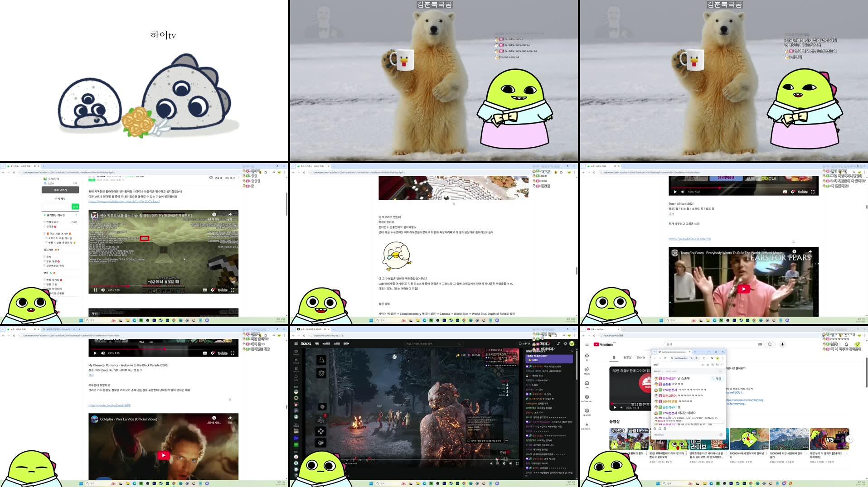Click Chzzk player settings gear icon
The width and height of the screenshot is (868, 487).
[504, 463]
